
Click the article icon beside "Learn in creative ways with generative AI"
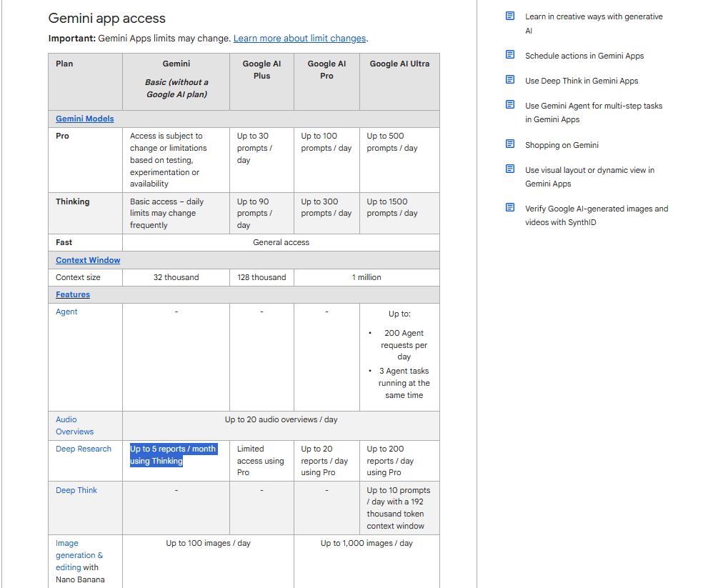point(509,15)
